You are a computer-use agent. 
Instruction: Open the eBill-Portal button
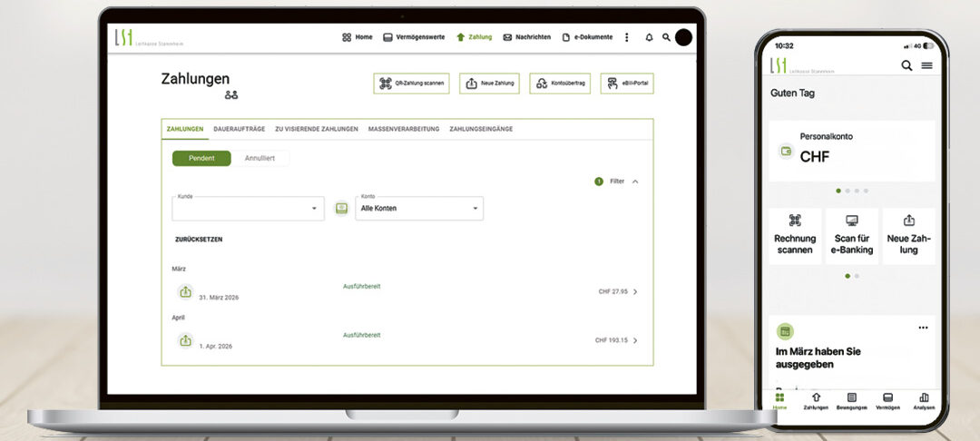pos(627,83)
